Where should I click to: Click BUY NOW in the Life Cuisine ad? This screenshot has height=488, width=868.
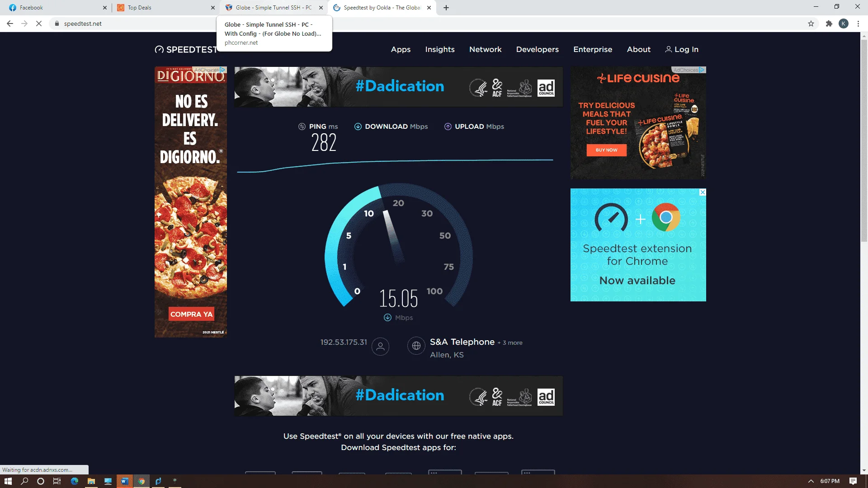[x=606, y=150]
